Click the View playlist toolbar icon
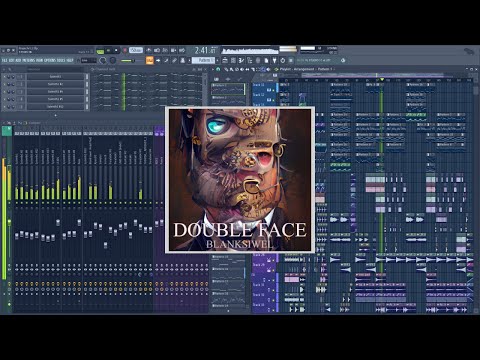This screenshot has height=360, width=480. click(225, 60)
